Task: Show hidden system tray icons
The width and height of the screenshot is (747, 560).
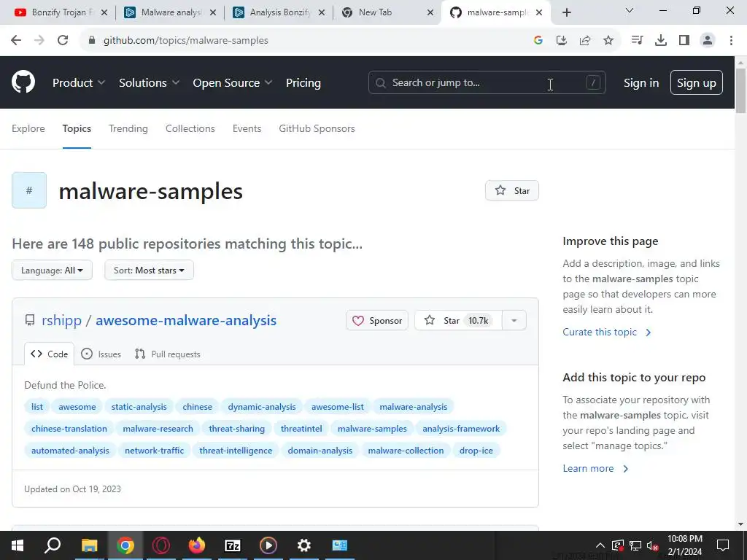Action: pyautogui.click(x=600, y=545)
